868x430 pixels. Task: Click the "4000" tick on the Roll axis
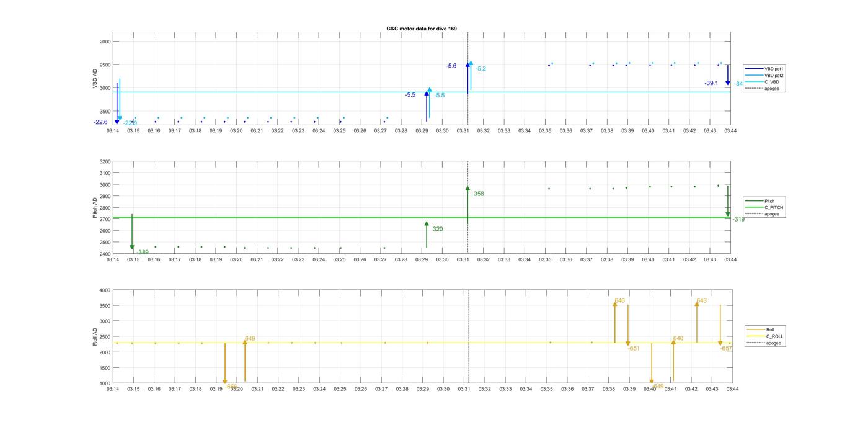coord(105,290)
